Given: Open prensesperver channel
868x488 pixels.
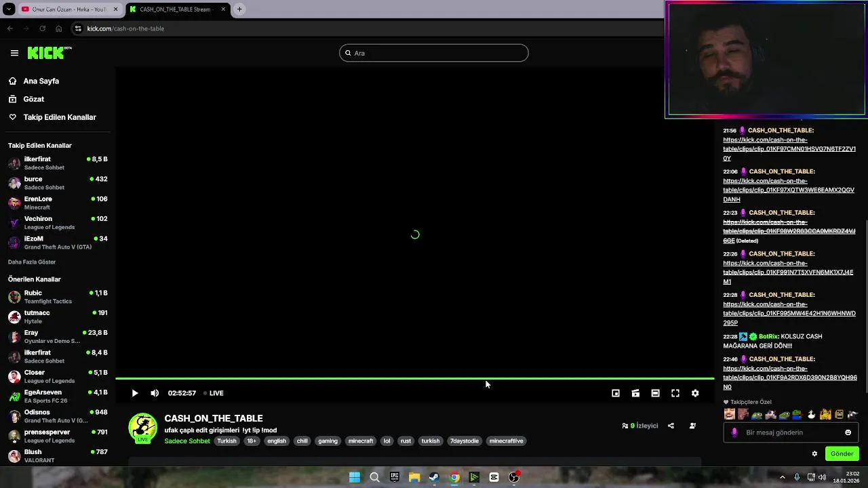Looking at the screenshot, I should click(58, 436).
